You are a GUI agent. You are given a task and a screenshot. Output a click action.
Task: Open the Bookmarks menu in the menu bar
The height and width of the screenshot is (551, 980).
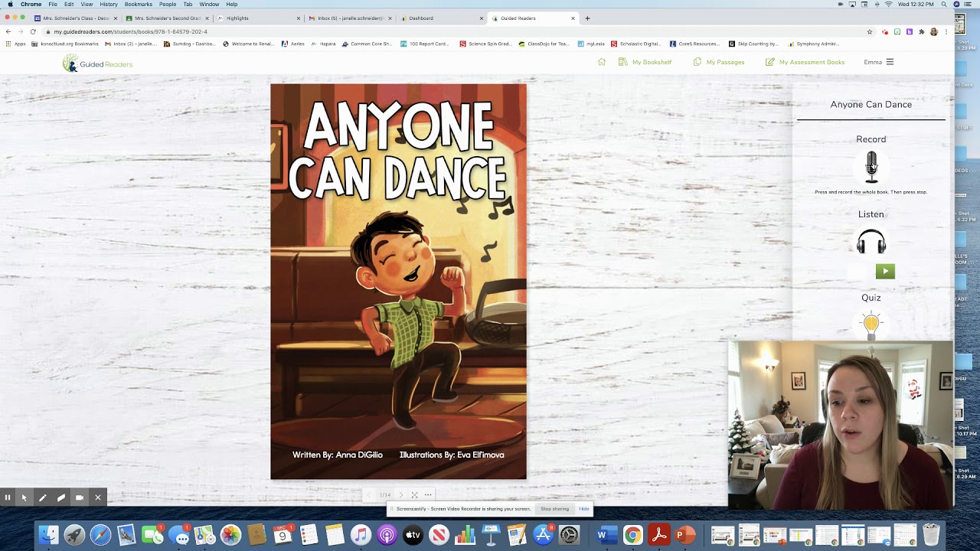(x=139, y=4)
